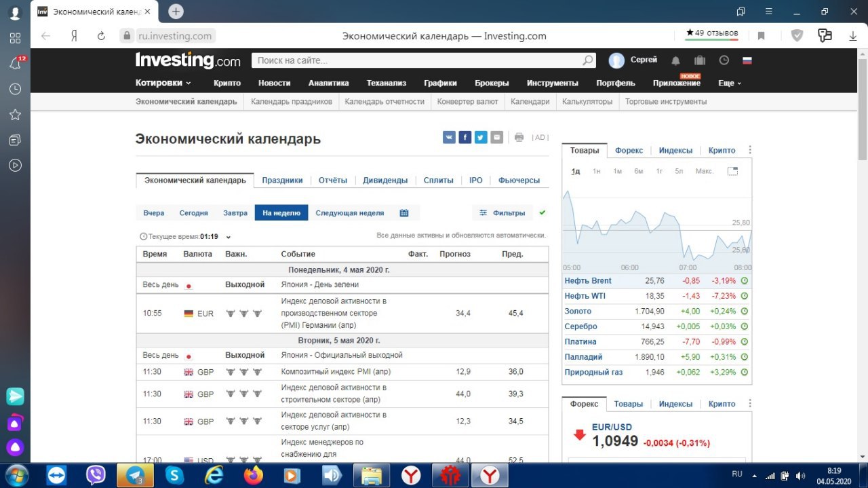Viewport: 868px width, 488px height.
Task: Open the Теханализ menu item
Action: tap(387, 83)
